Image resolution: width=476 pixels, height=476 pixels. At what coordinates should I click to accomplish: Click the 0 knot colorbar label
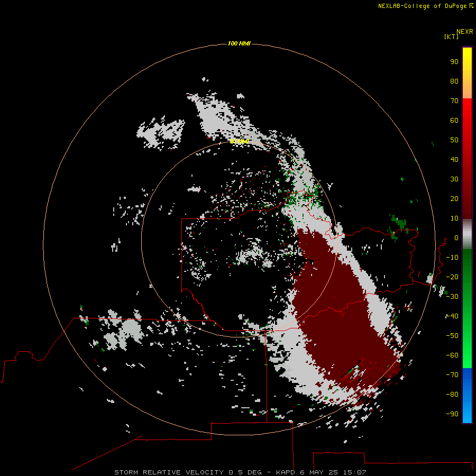tap(456, 237)
